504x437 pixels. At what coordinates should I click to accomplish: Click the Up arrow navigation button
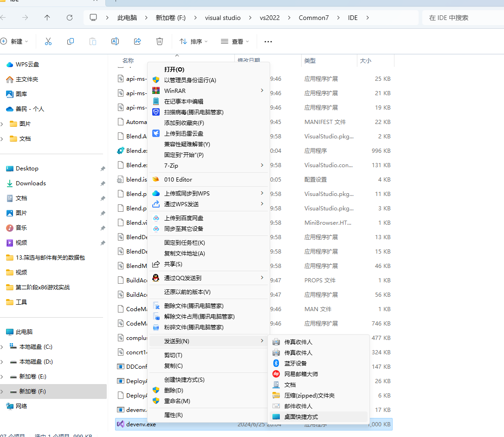click(x=47, y=18)
